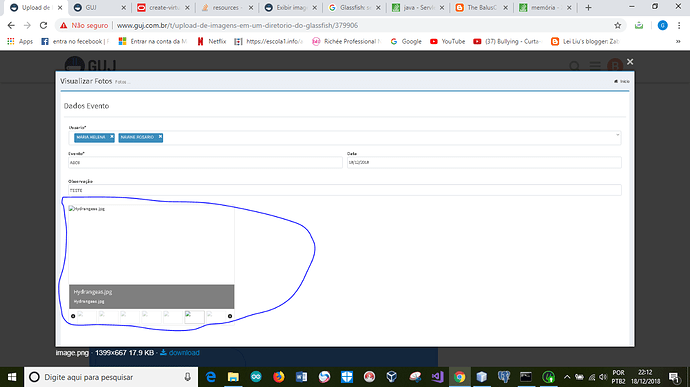Expand the Usuario dropdown arrow
Screen dimensions: 690x387
tap(617, 135)
